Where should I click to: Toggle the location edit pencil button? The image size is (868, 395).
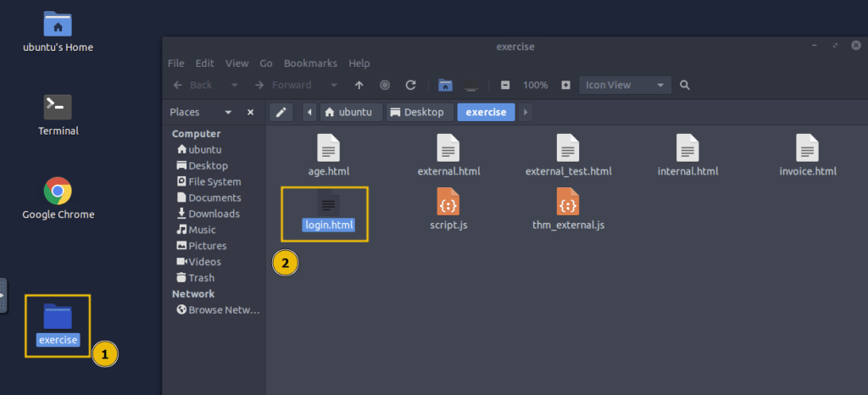pyautogui.click(x=281, y=112)
